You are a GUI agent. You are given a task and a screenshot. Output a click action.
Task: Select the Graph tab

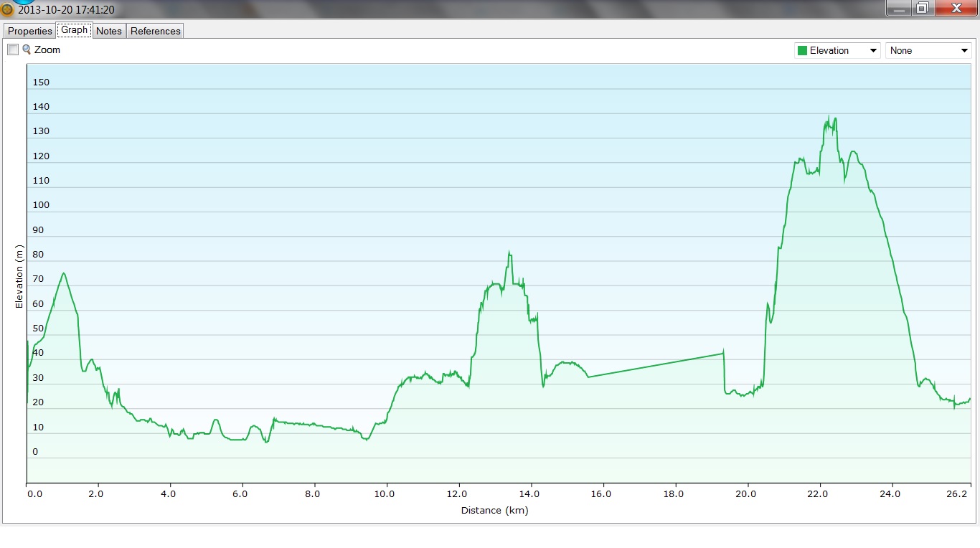coord(75,30)
